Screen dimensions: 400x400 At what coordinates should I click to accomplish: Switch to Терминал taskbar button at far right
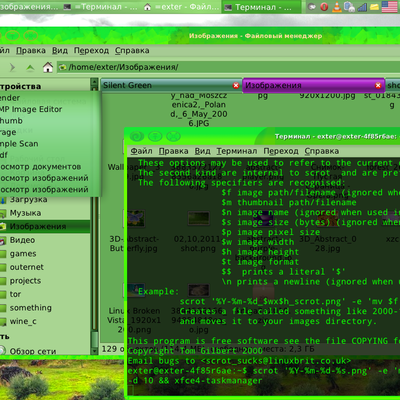coord(262,7)
